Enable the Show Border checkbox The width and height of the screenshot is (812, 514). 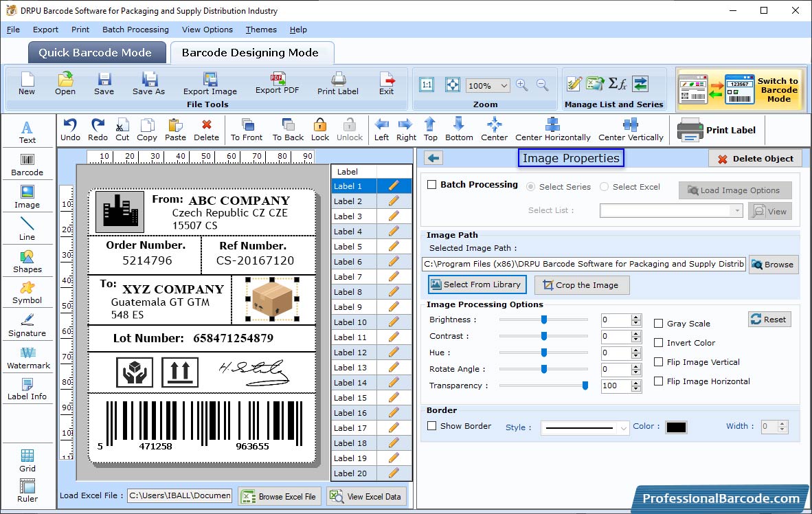pyautogui.click(x=432, y=426)
